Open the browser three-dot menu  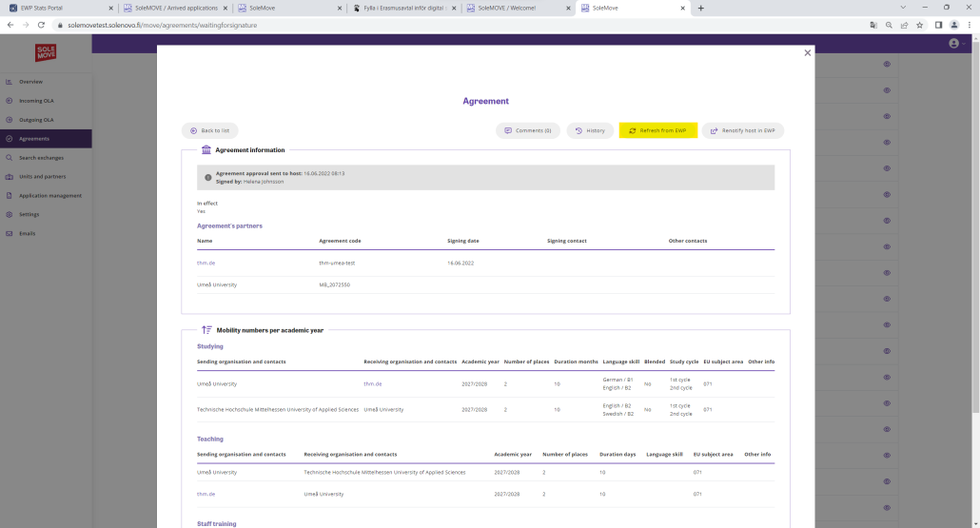tap(970, 25)
